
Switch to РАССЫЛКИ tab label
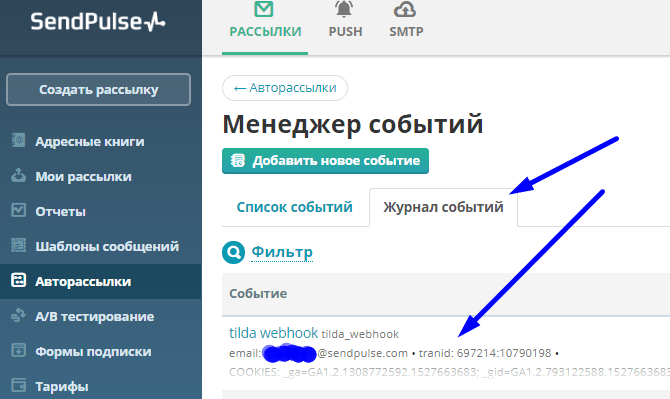265,32
